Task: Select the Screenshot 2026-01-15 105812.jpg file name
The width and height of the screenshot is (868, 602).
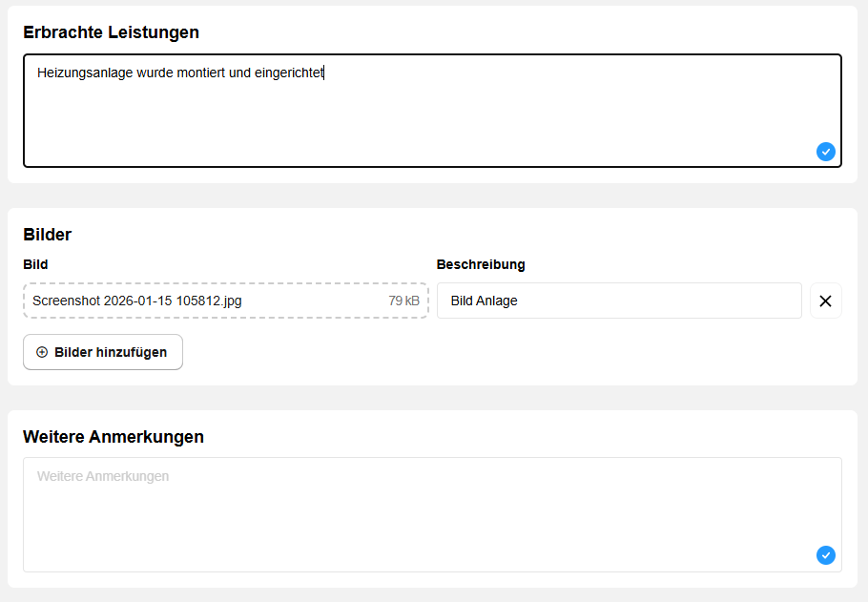Action: tap(137, 301)
